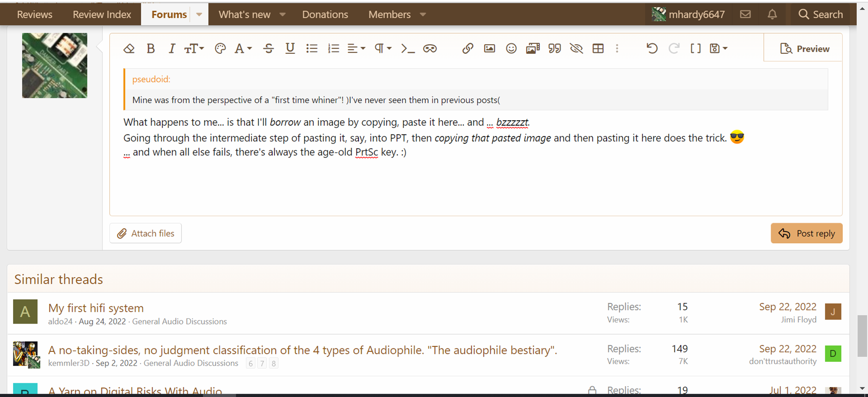Open the drafts save dropdown
Viewport: 868px width, 397px height.
tap(719, 49)
